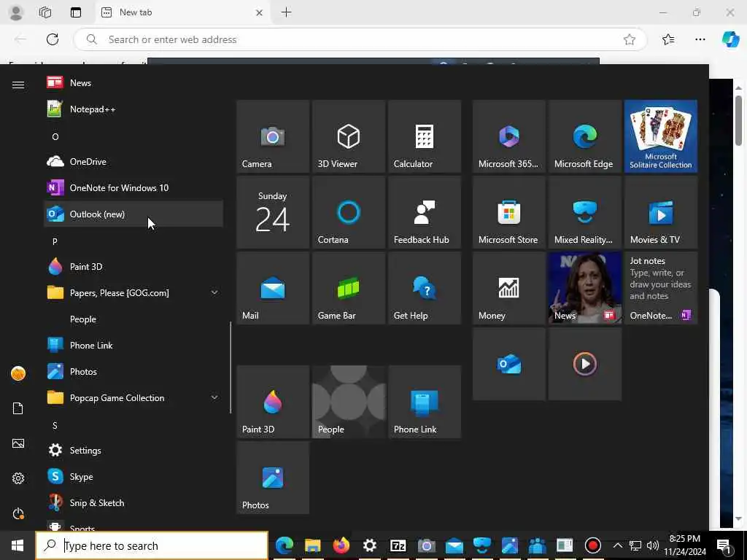Open Documents from Start sidebar

point(18,408)
